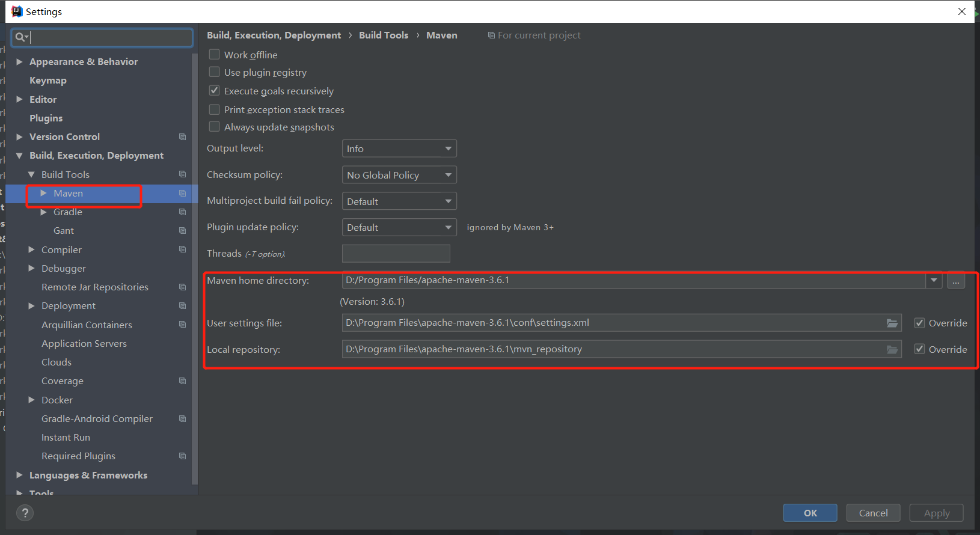
Task: Toggle Override for Local repository
Action: pyautogui.click(x=919, y=349)
